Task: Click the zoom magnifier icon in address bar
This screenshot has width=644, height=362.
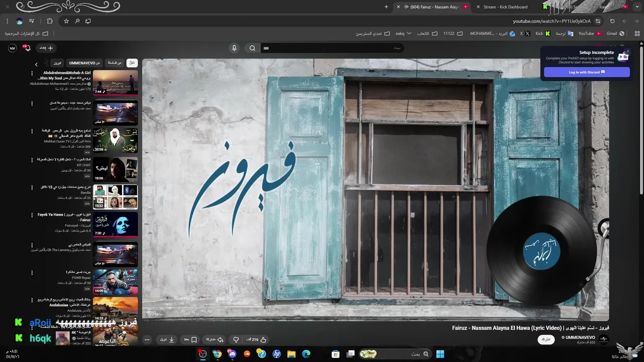Action: pyautogui.click(x=77, y=21)
